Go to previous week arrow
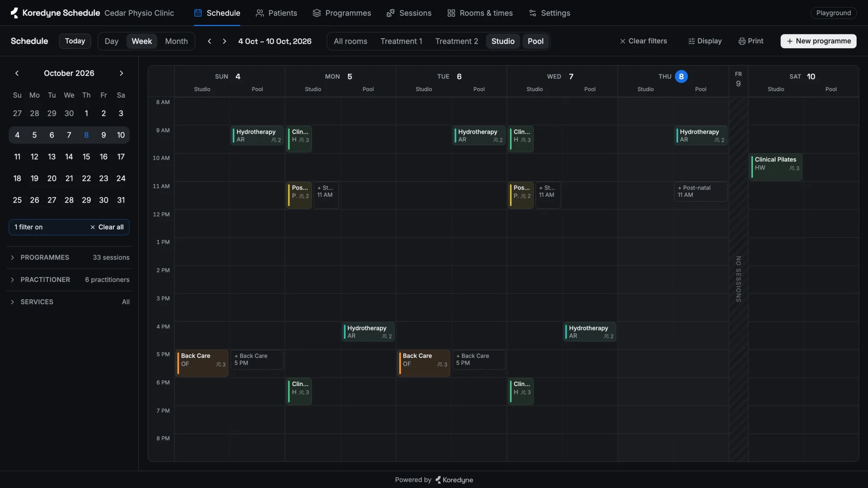This screenshot has width=868, height=488. point(210,41)
